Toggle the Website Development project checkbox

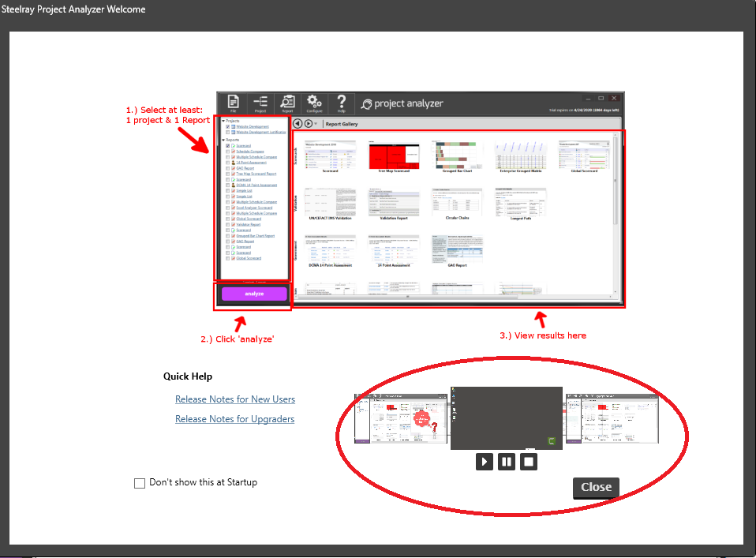pos(228,127)
